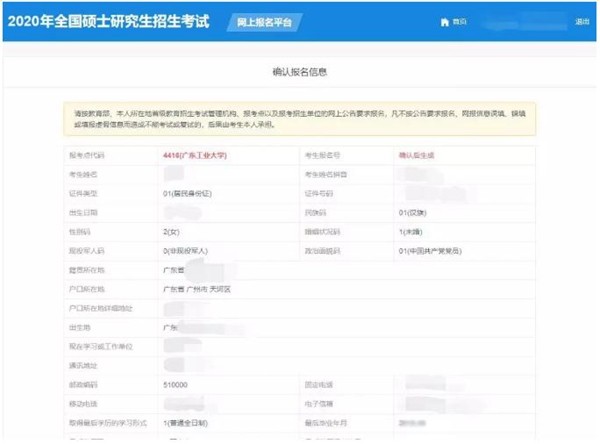Click the 电子信箱 field label
Viewport: 600px width, 444px height.
tap(319, 404)
